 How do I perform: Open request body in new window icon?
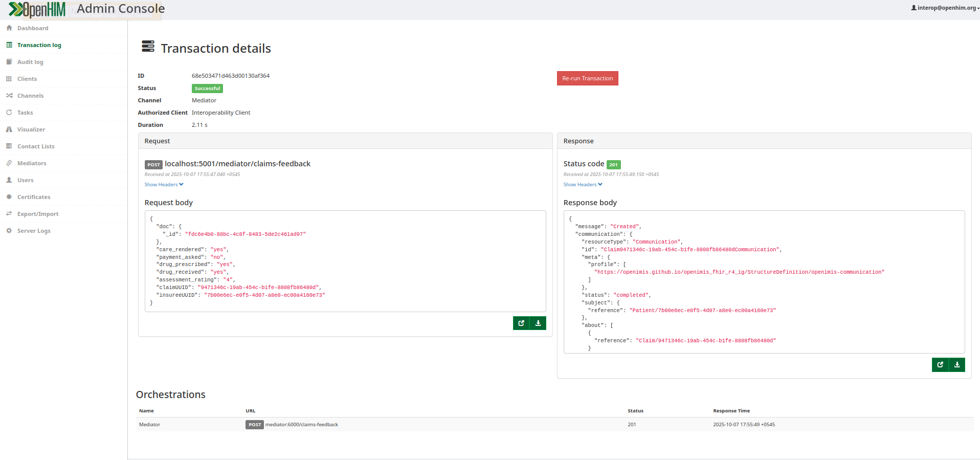point(521,323)
